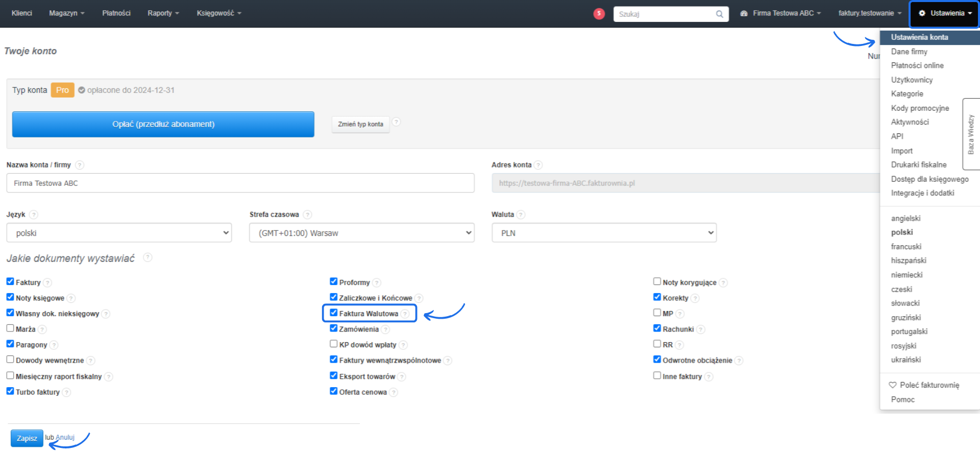Click the Anuluj link
The width and height of the screenshot is (980, 452).
point(65,437)
